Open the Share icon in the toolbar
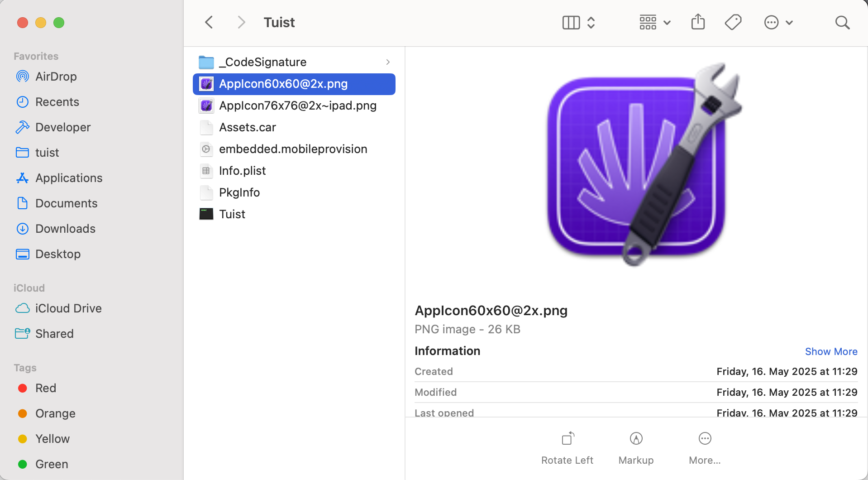 coord(697,22)
